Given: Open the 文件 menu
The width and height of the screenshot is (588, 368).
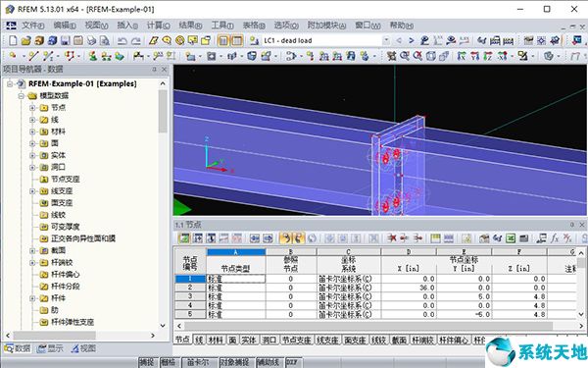Looking at the screenshot, I should [x=32, y=26].
